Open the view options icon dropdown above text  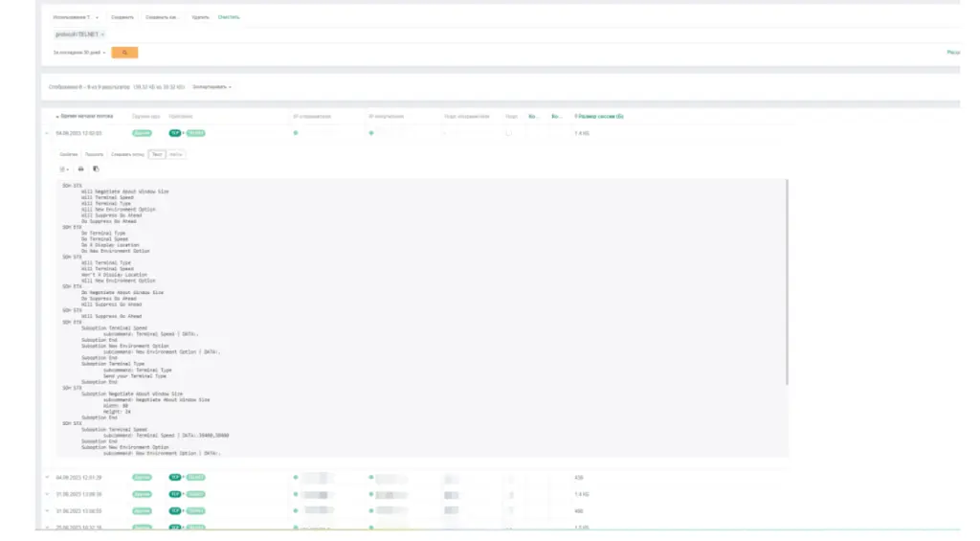pos(64,169)
